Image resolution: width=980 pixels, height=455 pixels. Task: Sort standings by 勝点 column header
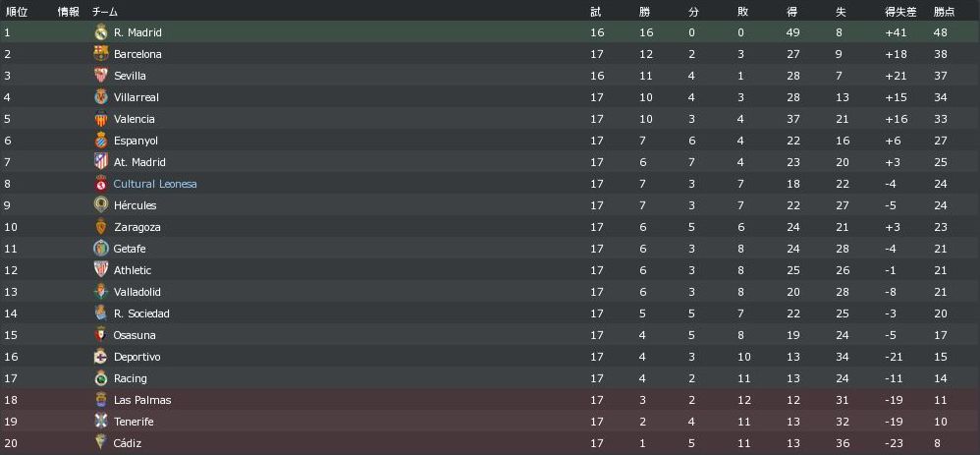pos(943,12)
